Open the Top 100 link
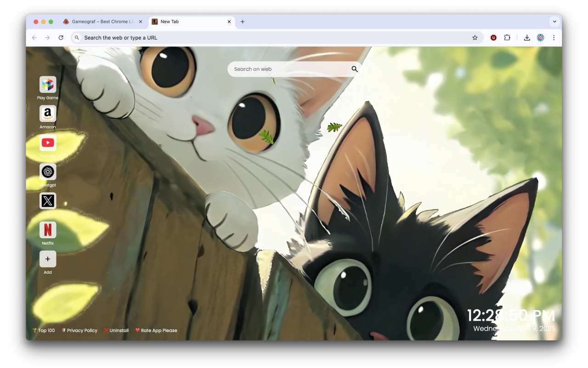588x368 pixels. [43, 330]
